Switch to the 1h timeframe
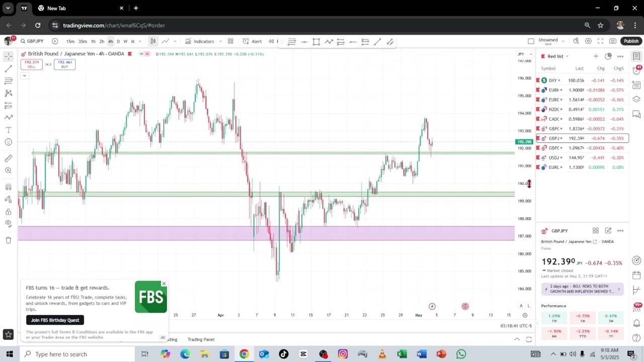The image size is (644, 362). click(93, 41)
